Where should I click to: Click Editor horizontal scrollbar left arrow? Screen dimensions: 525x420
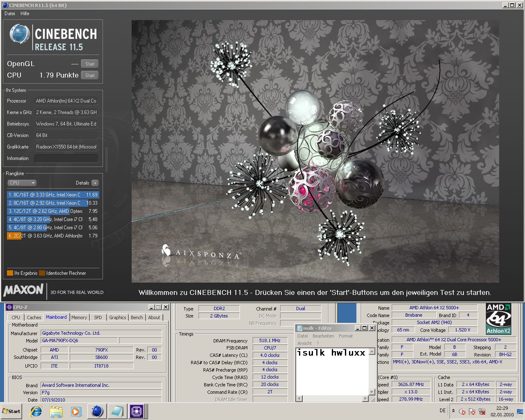pos(299,399)
